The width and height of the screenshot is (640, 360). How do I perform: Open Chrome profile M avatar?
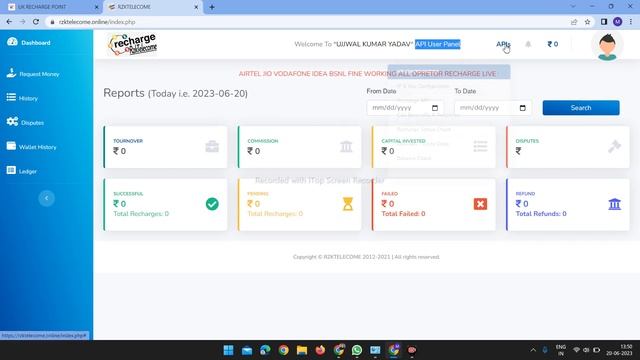pyautogui.click(x=618, y=22)
